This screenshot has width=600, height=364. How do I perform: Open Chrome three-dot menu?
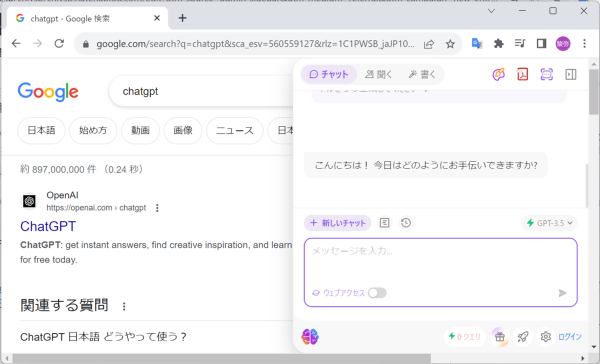pyautogui.click(x=584, y=44)
